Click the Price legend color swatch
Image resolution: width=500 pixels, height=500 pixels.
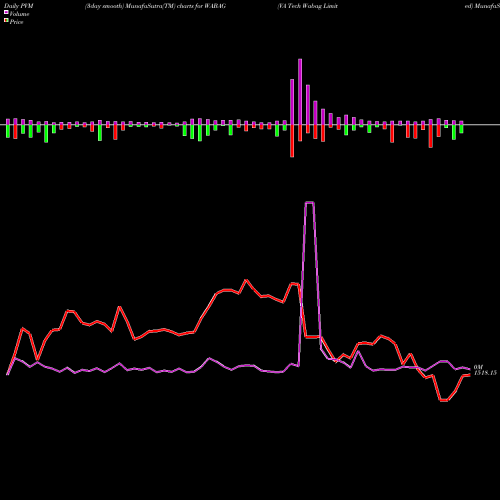tap(6, 21)
